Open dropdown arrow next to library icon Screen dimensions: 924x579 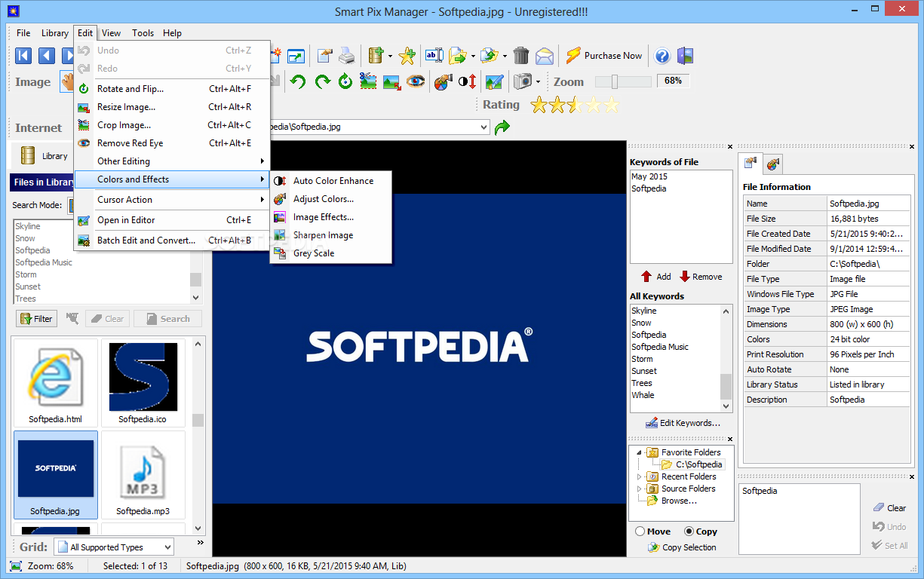390,56
